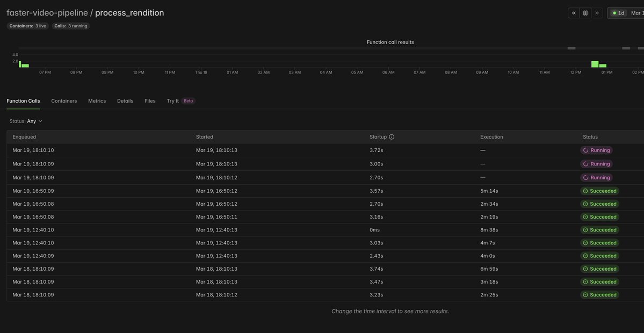644x333 pixels.
Task: Open the Try It Beta tab
Action: 180,101
